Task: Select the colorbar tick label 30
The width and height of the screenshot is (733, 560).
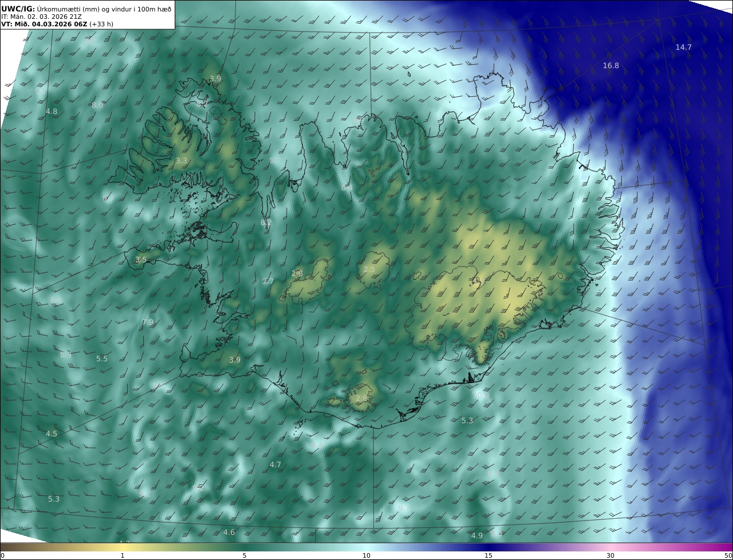Action: [610, 555]
